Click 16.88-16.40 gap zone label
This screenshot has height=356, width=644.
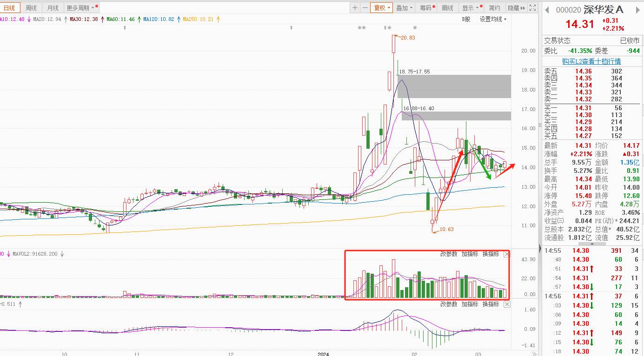(418, 108)
